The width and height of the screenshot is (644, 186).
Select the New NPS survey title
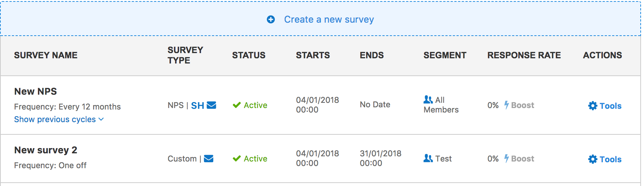click(x=36, y=91)
